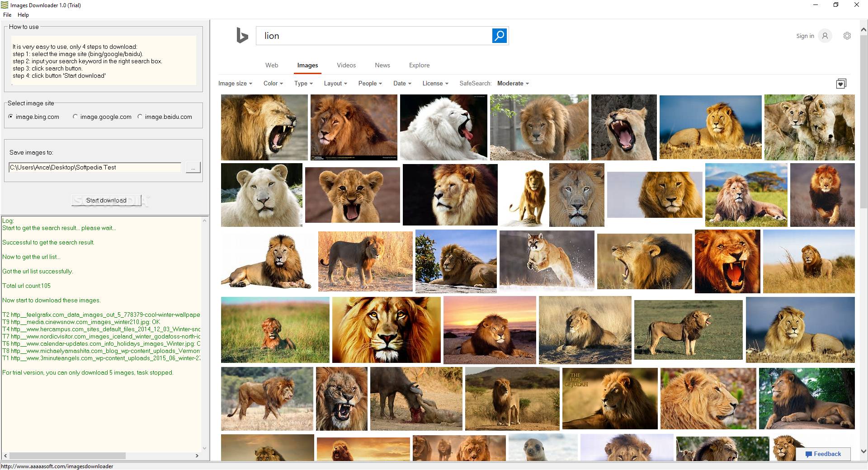Click the Sign in link

pyautogui.click(x=805, y=36)
